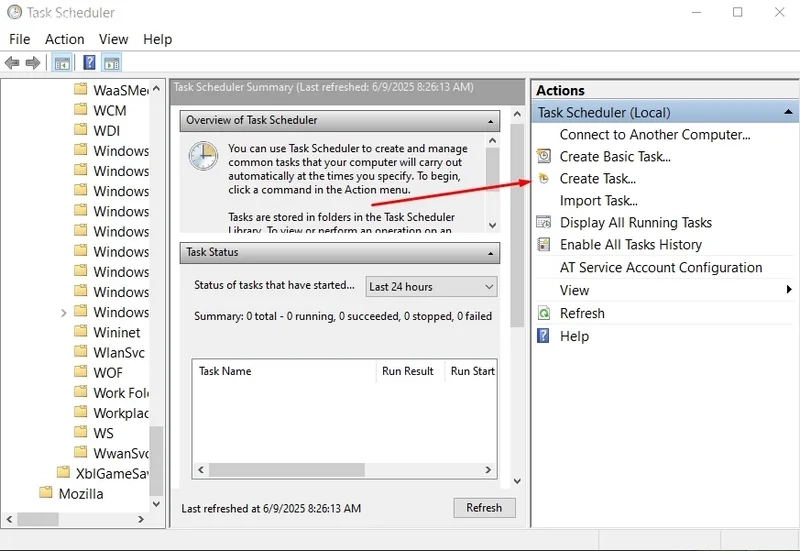The height and width of the screenshot is (551, 800).
Task: Collapse the Overview of Task Scheduler section
Action: pyautogui.click(x=490, y=121)
